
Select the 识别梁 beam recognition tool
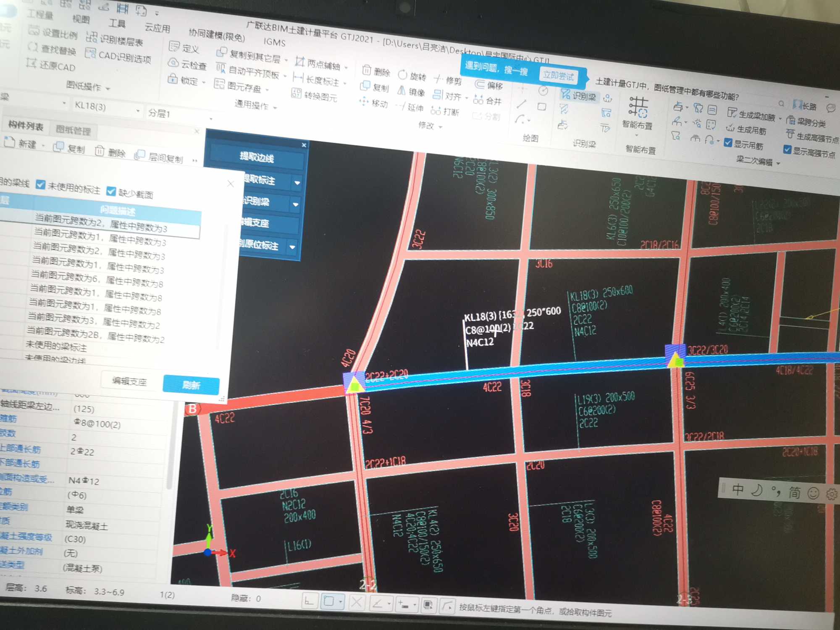578,96
